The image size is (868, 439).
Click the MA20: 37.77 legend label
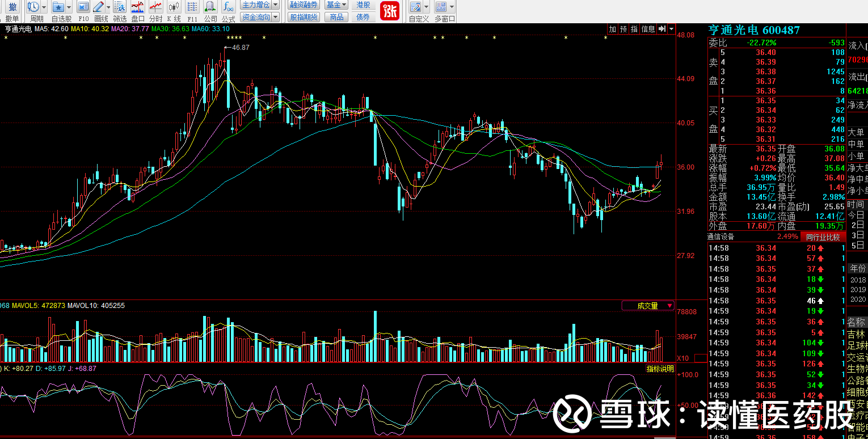tap(130, 29)
